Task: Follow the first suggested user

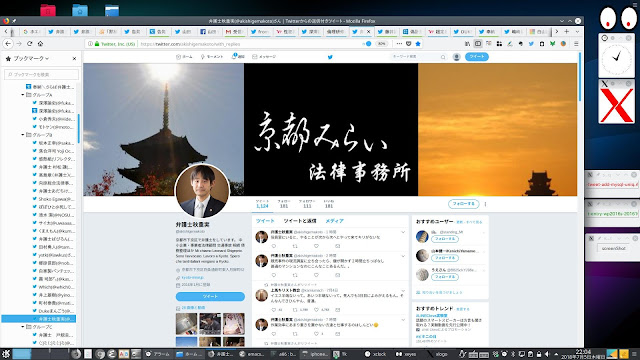Action: point(445,239)
